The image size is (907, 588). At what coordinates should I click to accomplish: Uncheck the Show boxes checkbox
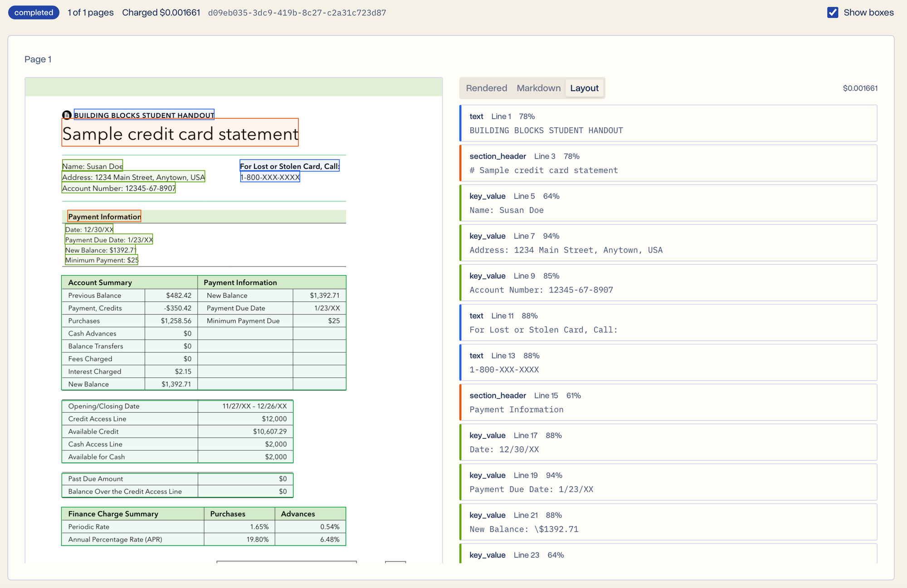pos(833,13)
